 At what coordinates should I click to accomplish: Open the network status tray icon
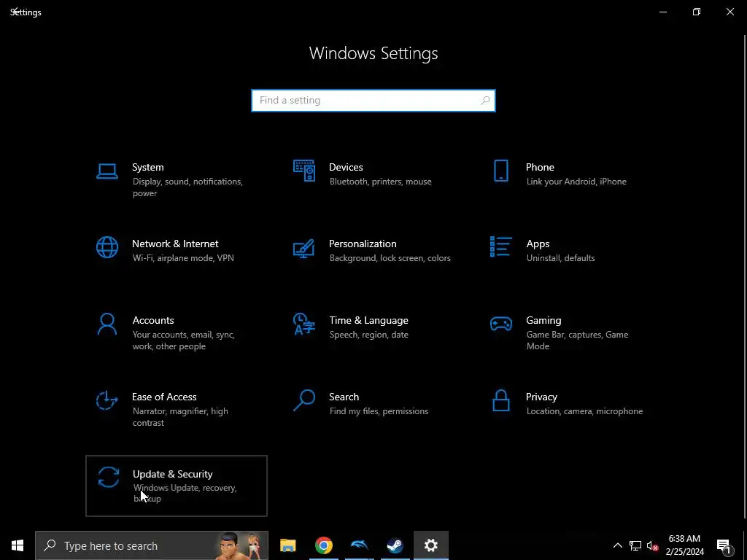pyautogui.click(x=635, y=545)
